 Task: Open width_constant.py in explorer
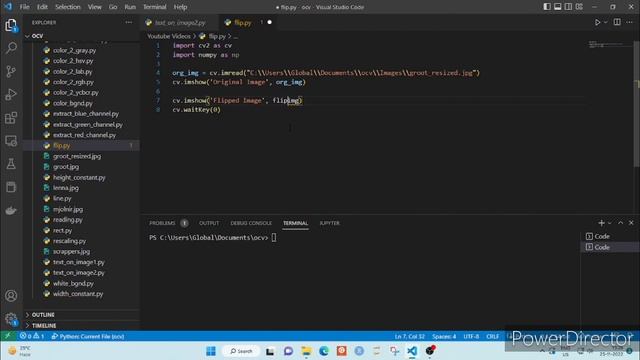[78, 294]
